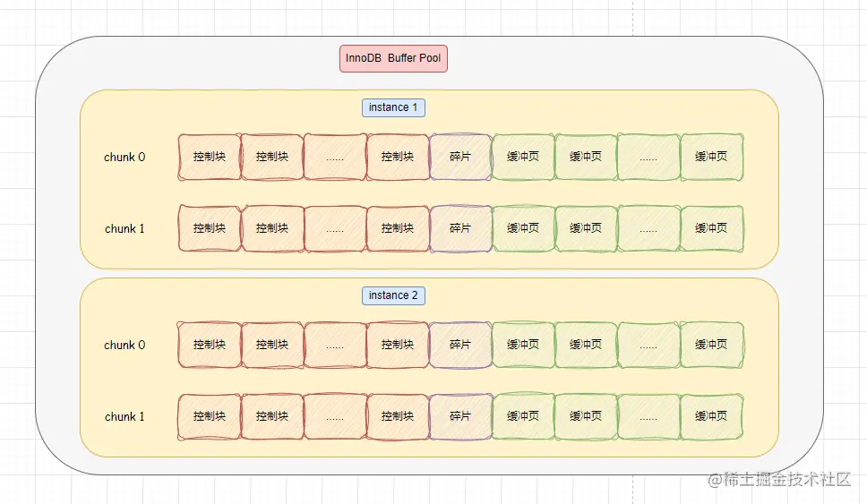Click red ellipsis block in instance 1 chunk 0
The image size is (867, 504).
pyautogui.click(x=335, y=157)
